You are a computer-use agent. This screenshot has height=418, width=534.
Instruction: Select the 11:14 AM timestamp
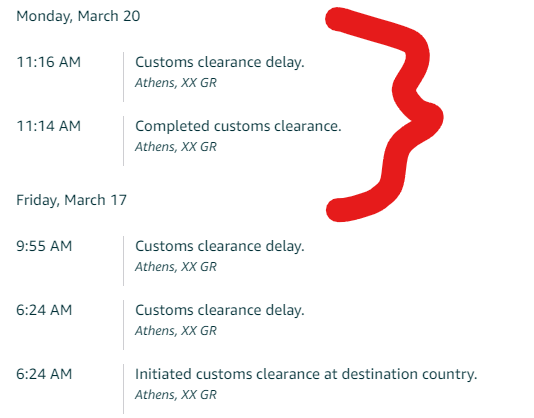[x=49, y=126]
